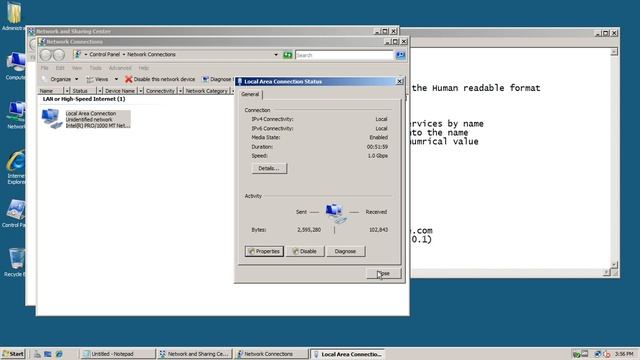Click the Server Manager quick launch icon
The height and width of the screenshot is (360, 640).
pos(37,354)
